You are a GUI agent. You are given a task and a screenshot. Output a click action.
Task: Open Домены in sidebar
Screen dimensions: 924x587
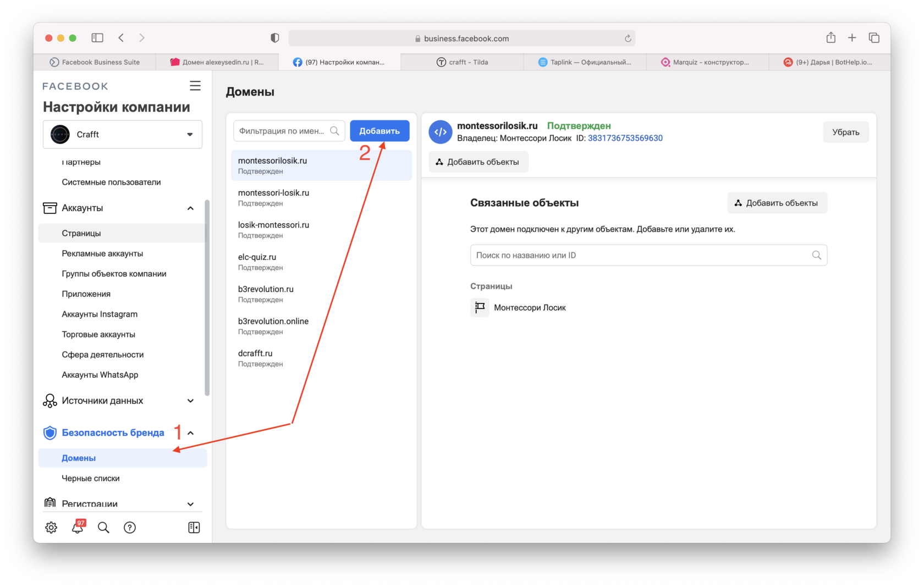(123, 458)
